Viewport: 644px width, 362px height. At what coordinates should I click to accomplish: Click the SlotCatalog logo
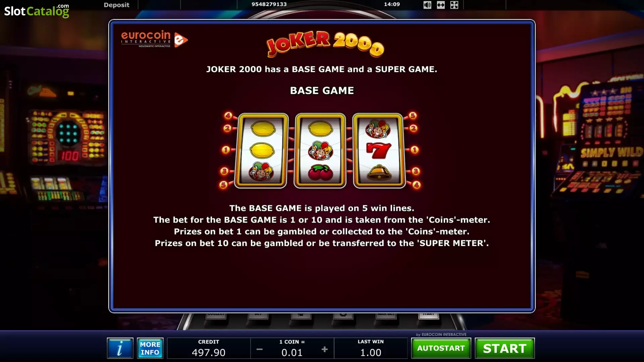tap(37, 11)
